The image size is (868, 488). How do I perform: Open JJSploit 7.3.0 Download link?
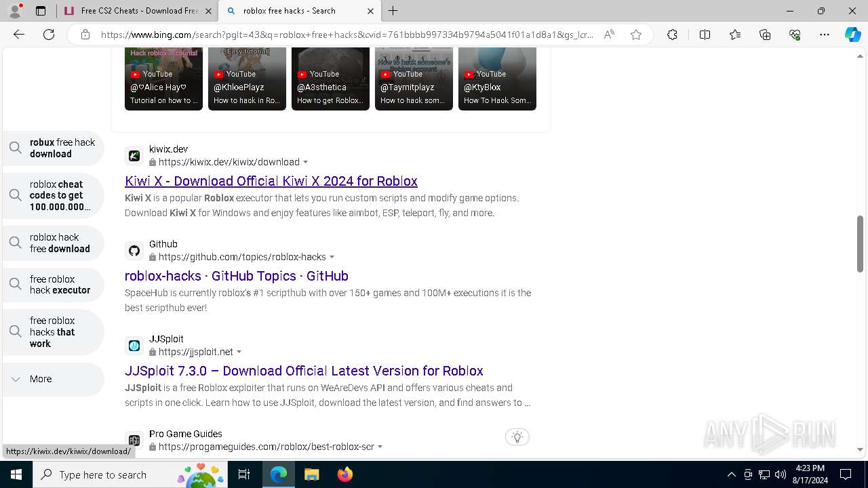tap(304, 371)
